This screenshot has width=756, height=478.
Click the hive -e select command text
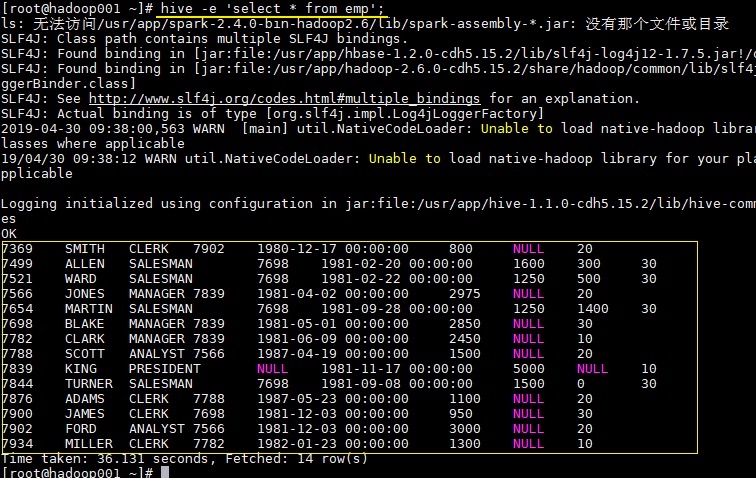271,9
